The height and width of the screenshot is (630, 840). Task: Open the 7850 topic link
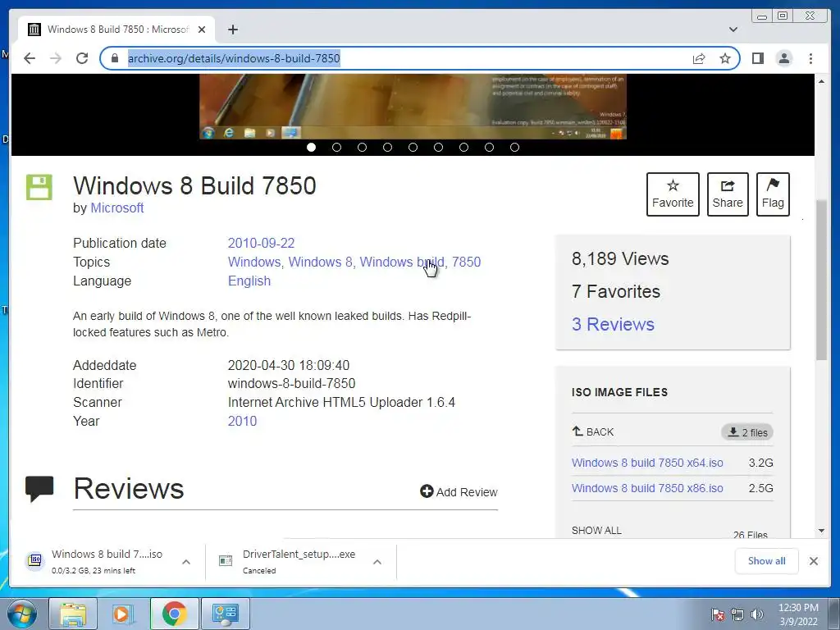click(x=466, y=262)
